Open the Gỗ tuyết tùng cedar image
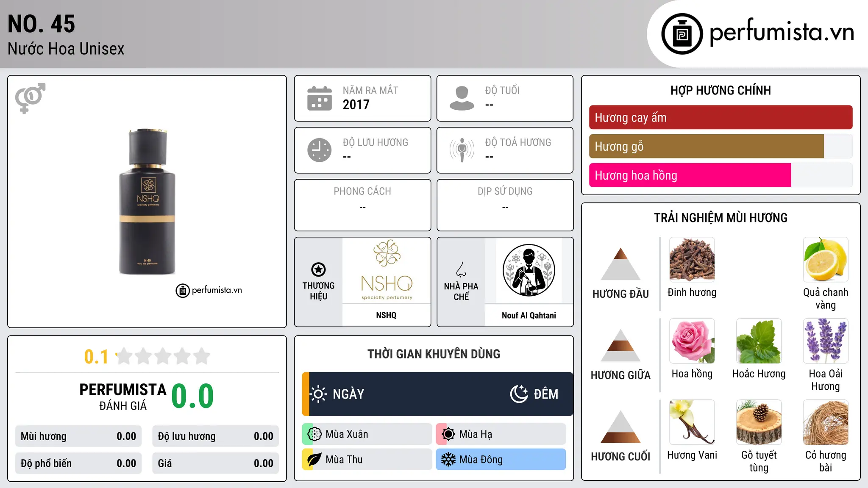The image size is (868, 488). (x=759, y=422)
